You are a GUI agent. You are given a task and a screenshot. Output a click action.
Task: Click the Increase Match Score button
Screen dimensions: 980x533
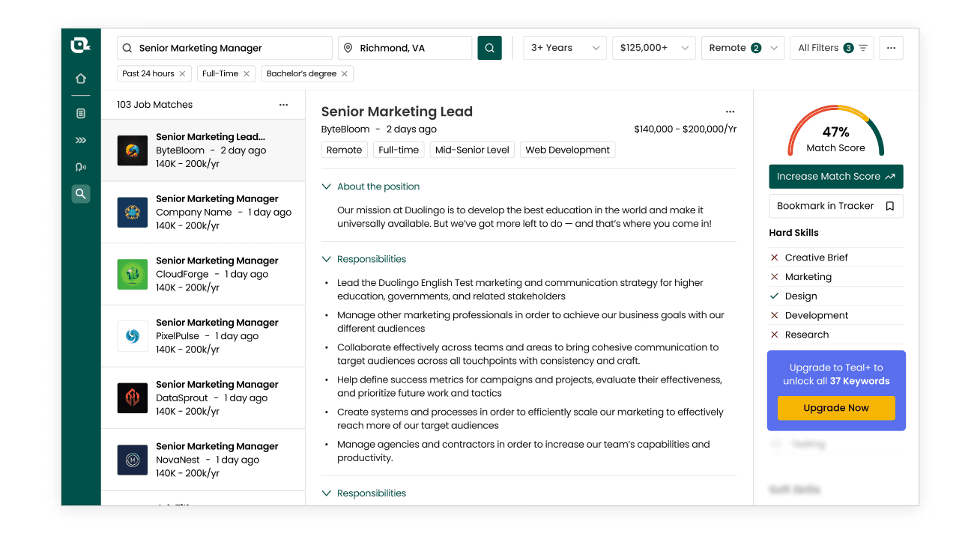836,177
